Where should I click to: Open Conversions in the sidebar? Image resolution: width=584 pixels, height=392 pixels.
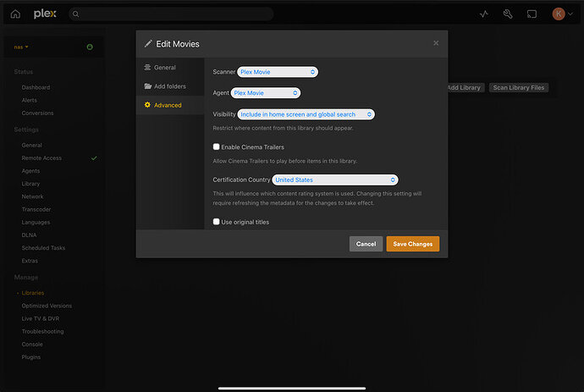point(37,113)
